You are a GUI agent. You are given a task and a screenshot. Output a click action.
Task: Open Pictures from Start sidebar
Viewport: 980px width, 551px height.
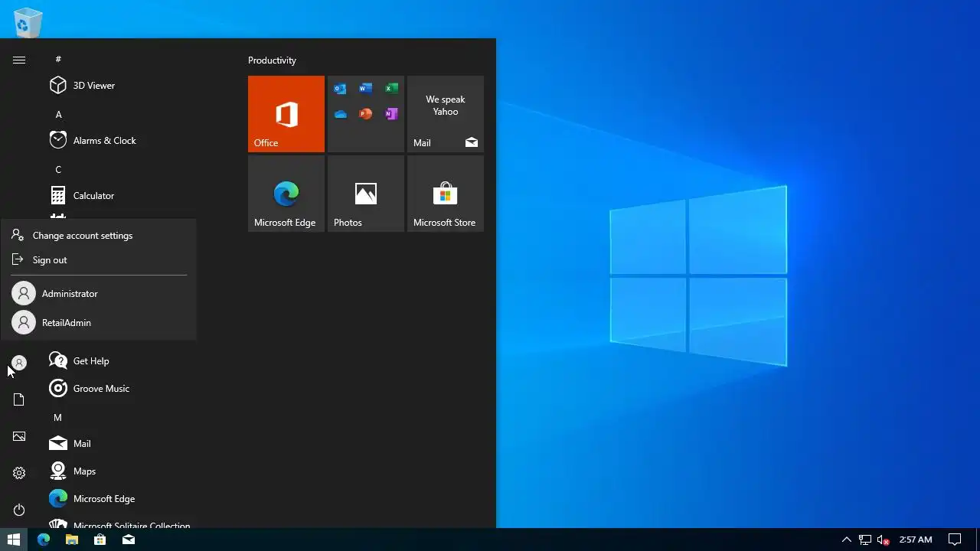coord(19,436)
